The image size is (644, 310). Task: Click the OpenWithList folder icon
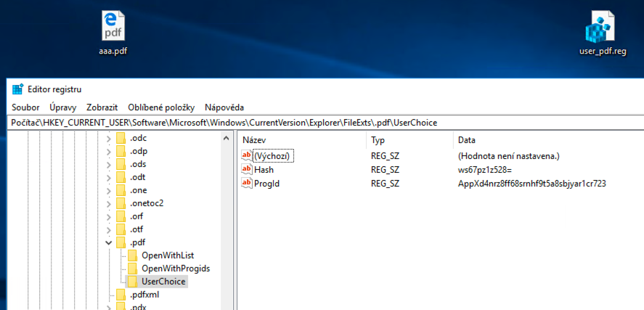tap(132, 256)
